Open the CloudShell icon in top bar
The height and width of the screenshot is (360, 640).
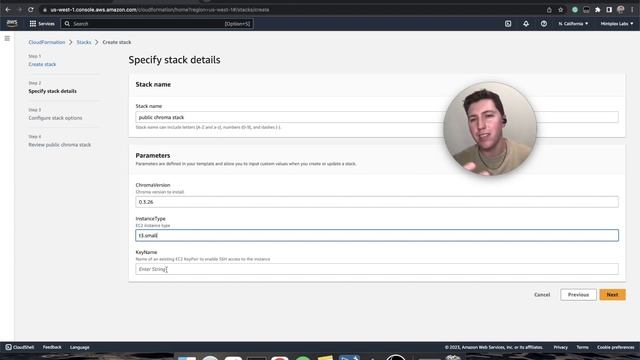coord(508,24)
